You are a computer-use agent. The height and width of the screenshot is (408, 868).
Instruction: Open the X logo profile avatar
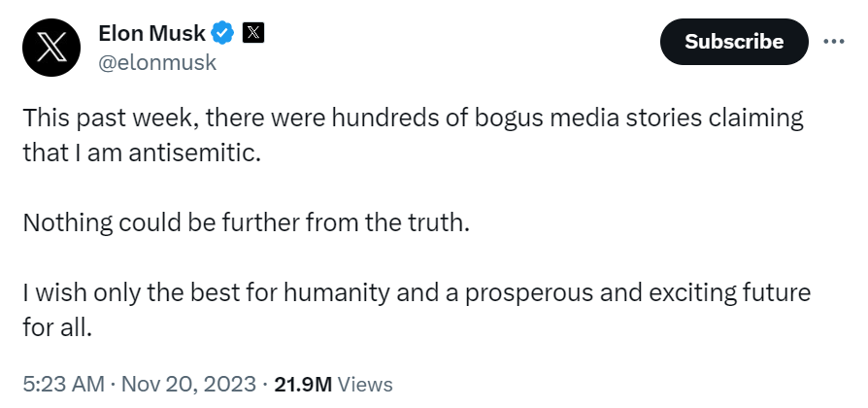(51, 48)
